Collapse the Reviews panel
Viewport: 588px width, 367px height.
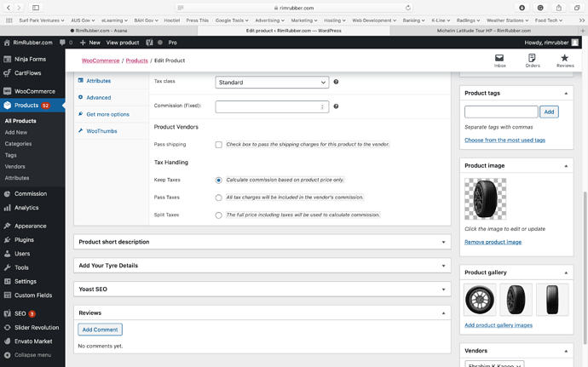(443, 313)
